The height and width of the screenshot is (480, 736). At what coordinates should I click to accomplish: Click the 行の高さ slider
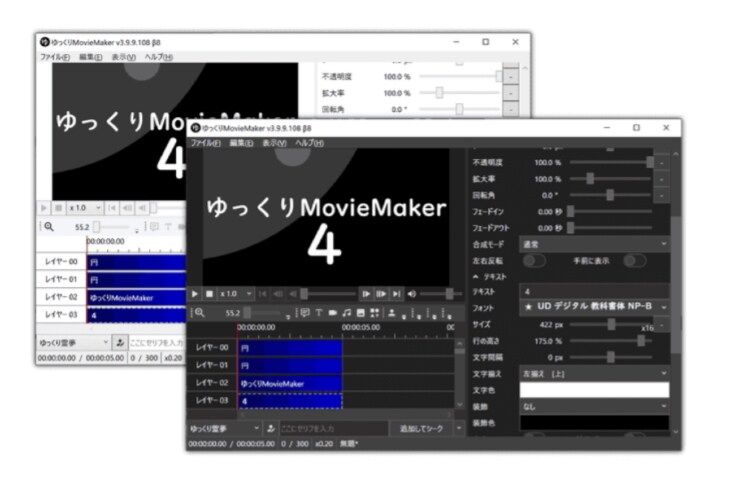611,341
